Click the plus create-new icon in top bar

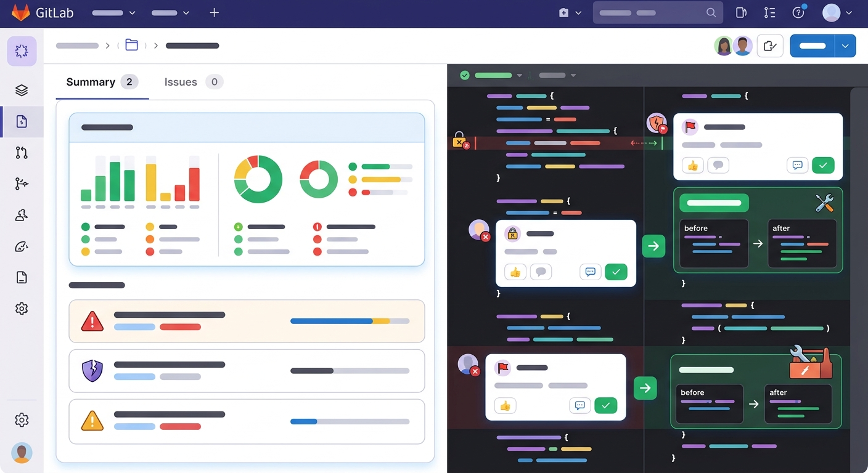214,12
